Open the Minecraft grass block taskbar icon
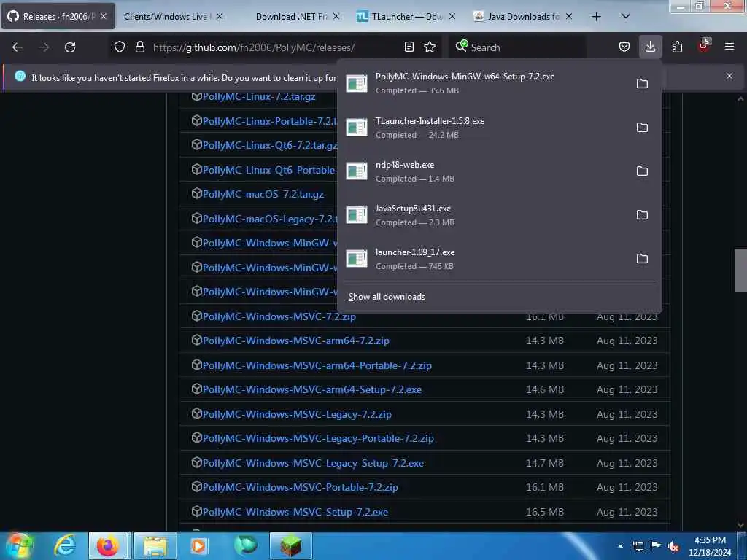 click(291, 545)
